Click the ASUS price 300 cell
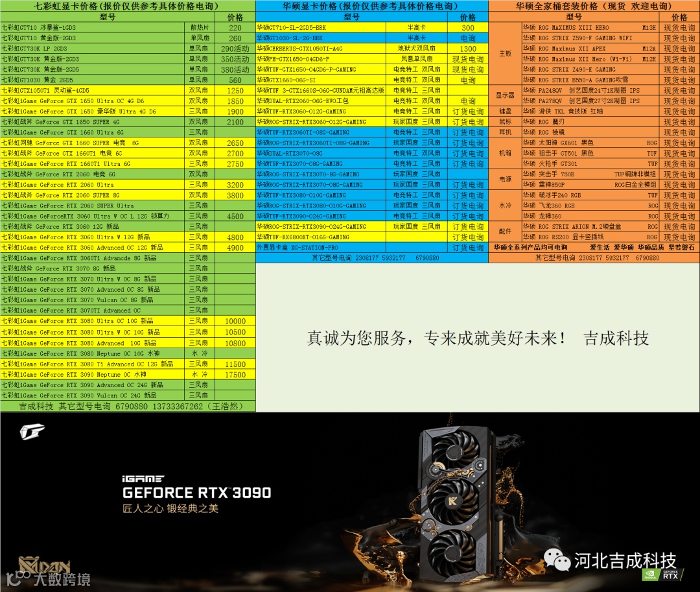 [468, 28]
